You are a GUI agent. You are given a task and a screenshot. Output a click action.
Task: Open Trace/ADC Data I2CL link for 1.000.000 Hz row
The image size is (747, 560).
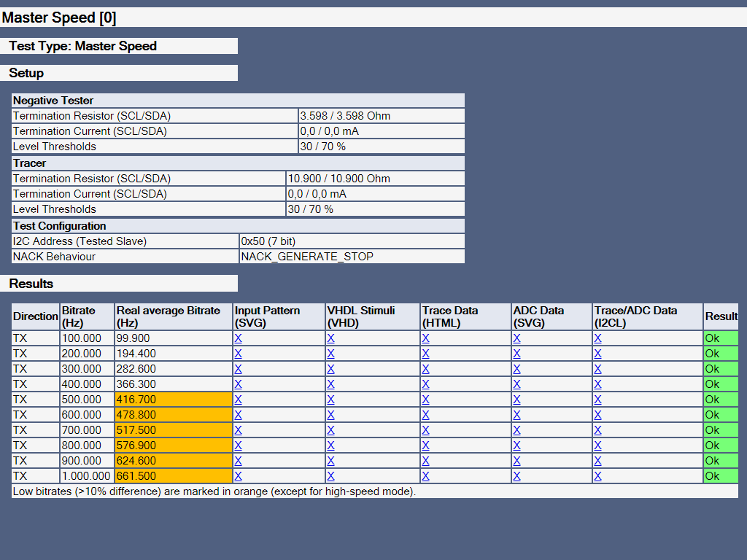click(x=597, y=476)
